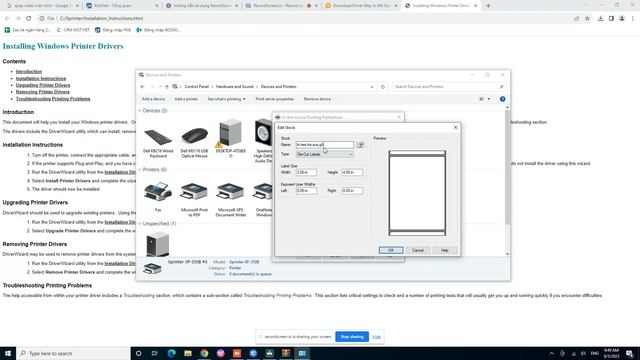Viewport: 640px width, 360px height.
Task: Click Hardware and Sound breadcrumb
Action: (235, 87)
